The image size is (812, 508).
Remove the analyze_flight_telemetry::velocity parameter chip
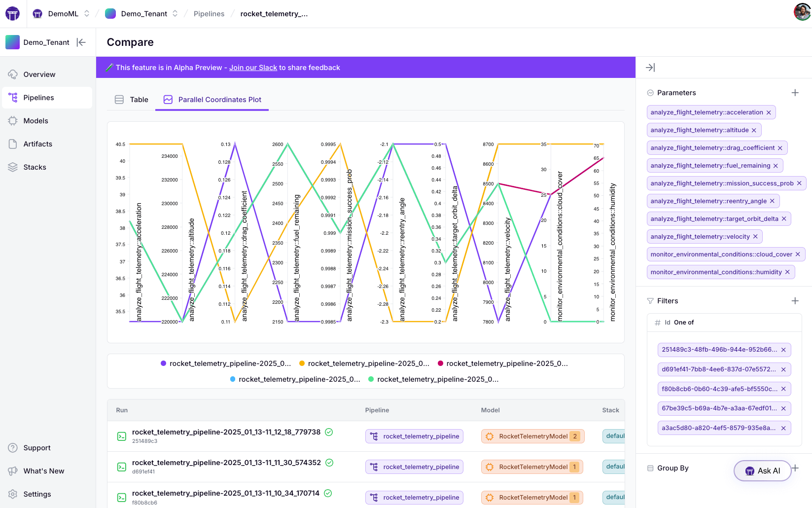click(755, 236)
